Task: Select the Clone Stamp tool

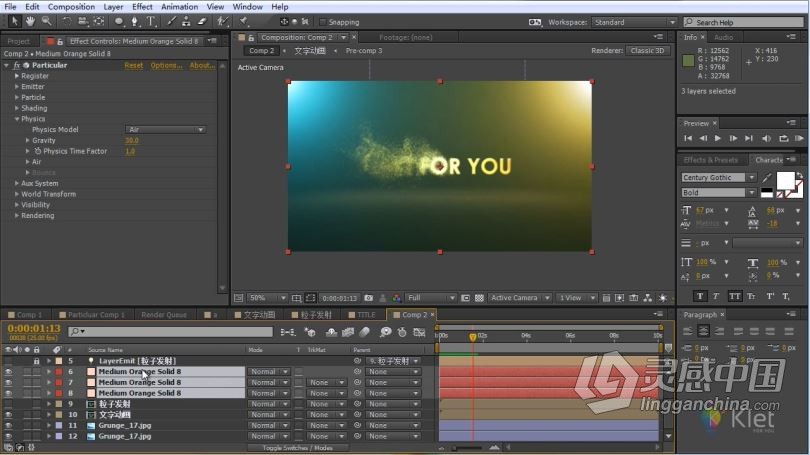Action: 186,21
